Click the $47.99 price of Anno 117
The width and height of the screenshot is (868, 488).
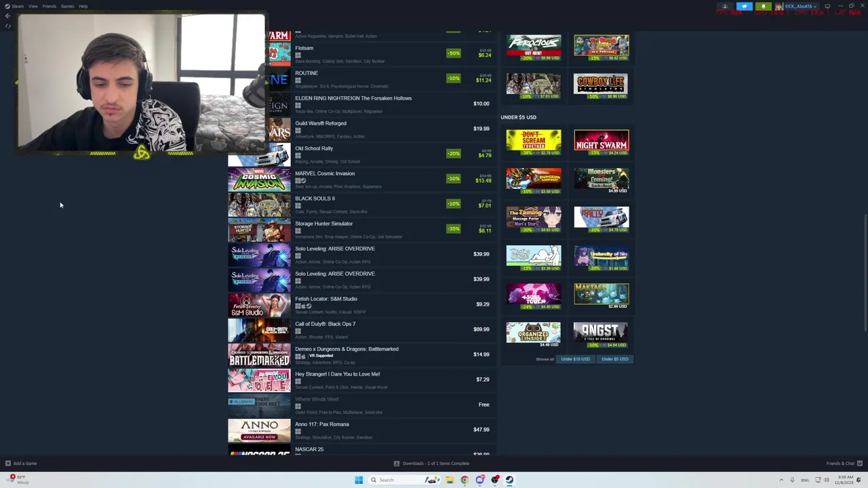pos(481,430)
